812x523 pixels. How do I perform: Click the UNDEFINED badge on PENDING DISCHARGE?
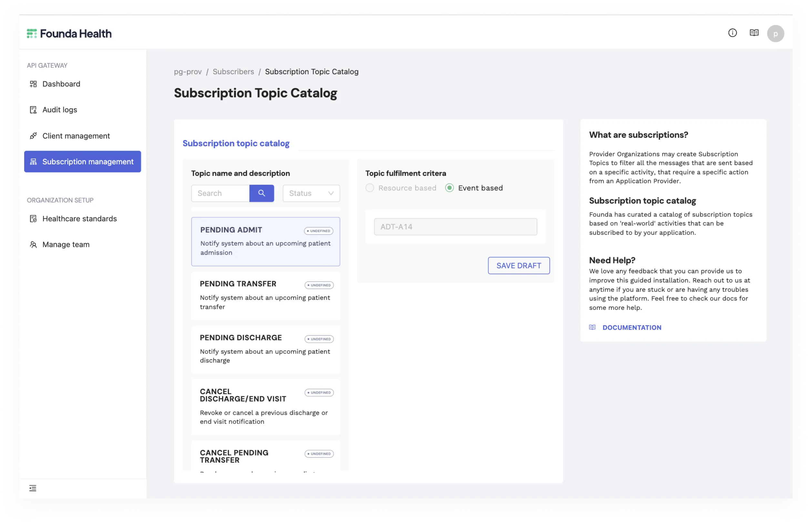(319, 339)
